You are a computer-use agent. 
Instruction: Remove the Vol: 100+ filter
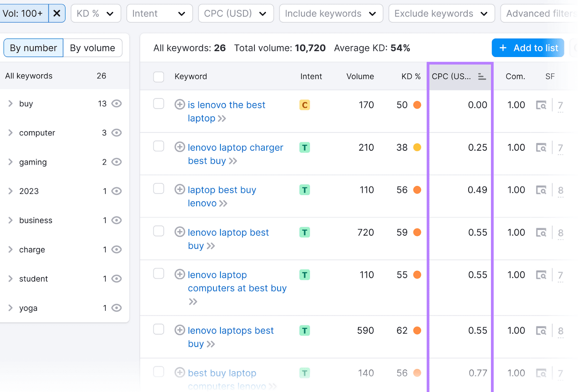[x=57, y=13]
